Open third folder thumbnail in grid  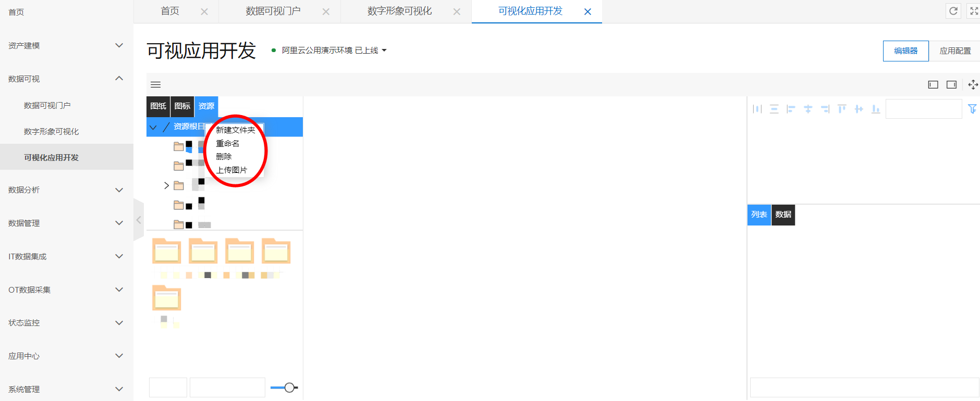[x=240, y=251]
